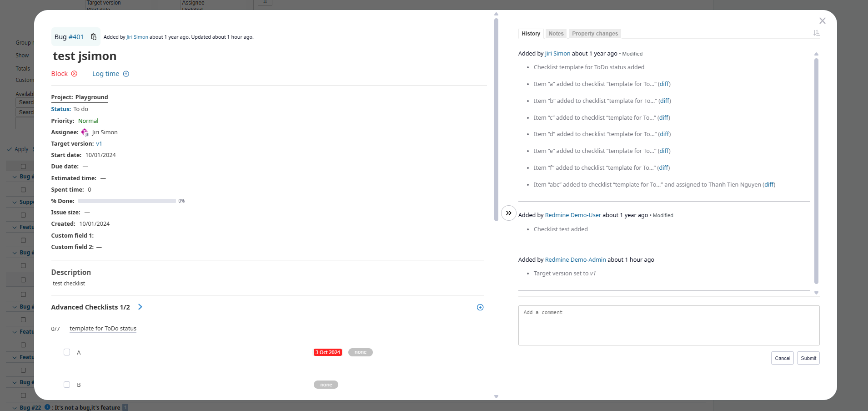Viewport: 868px width, 411px height.
Task: Click Jiri Simon's assignee avatar icon
Action: 85,132
